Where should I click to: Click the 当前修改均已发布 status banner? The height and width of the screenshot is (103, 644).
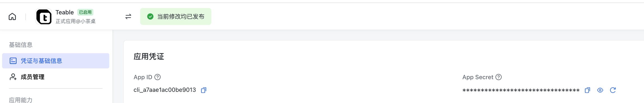(x=176, y=16)
